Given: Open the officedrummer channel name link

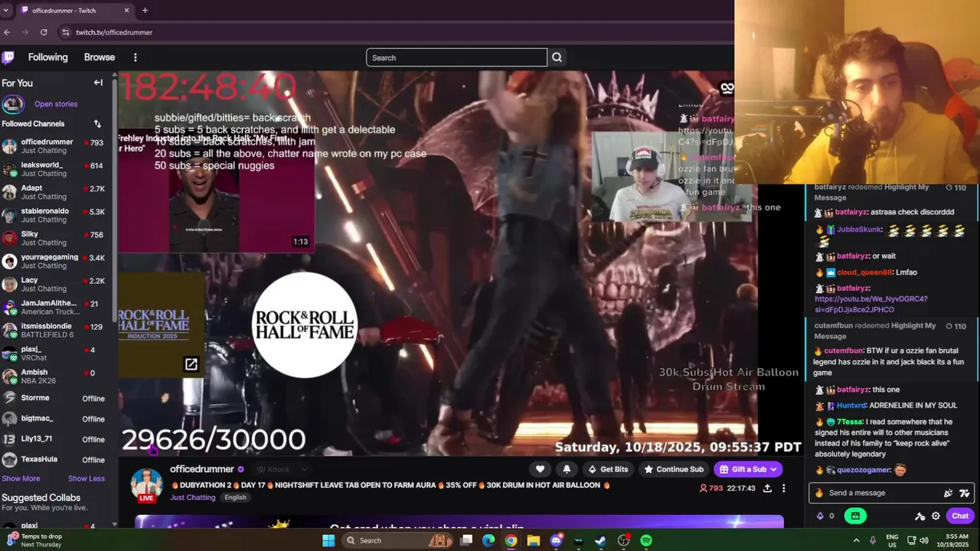Looking at the screenshot, I should [202, 469].
